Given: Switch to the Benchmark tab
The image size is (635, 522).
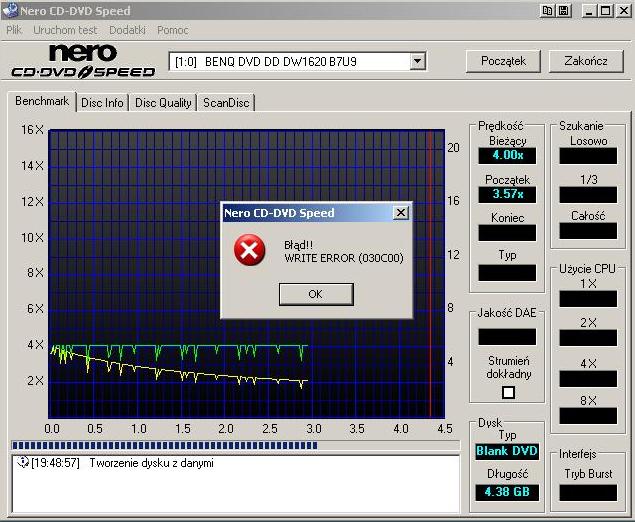Looking at the screenshot, I should coord(42,101).
